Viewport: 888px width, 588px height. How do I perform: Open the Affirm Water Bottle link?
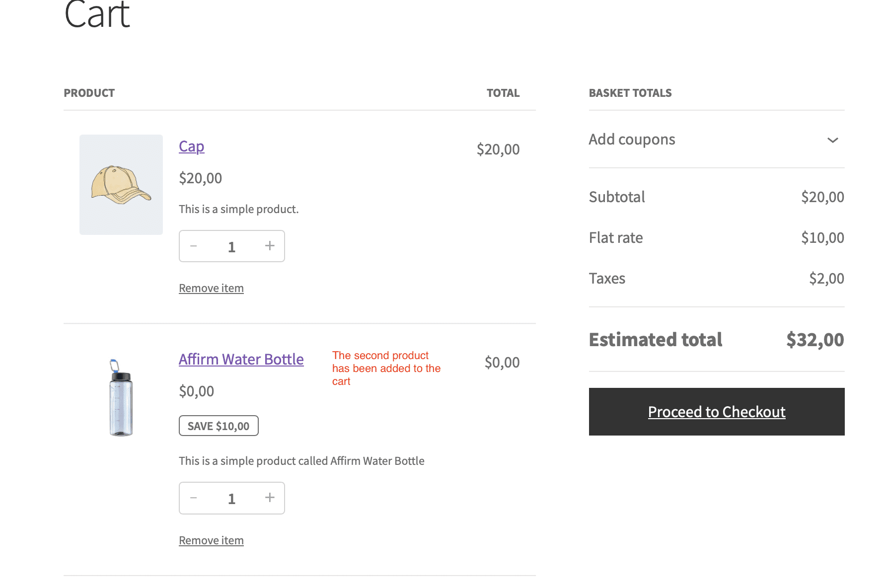tap(241, 359)
